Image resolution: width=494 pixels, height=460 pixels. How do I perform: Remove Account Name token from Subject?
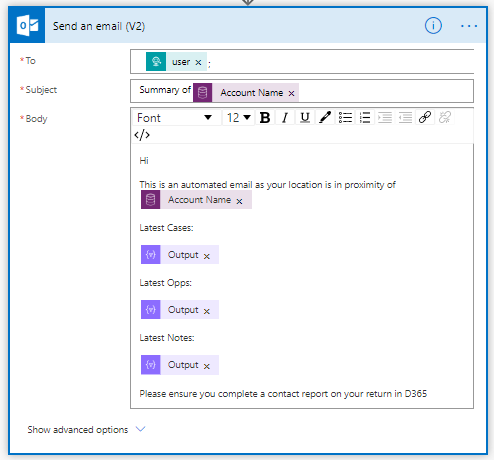291,93
